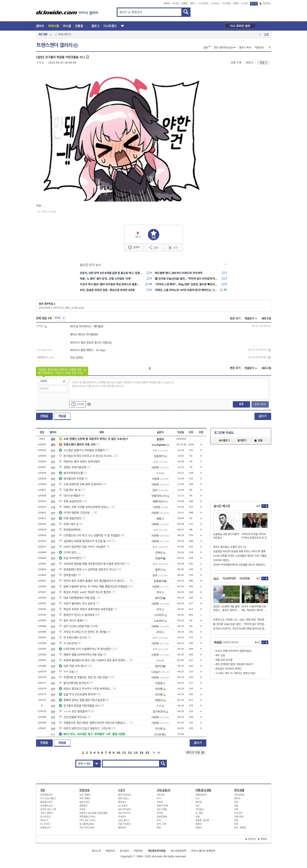
Task: Clear the 사랑해 nickname field with X icon
Action: click(64, 381)
